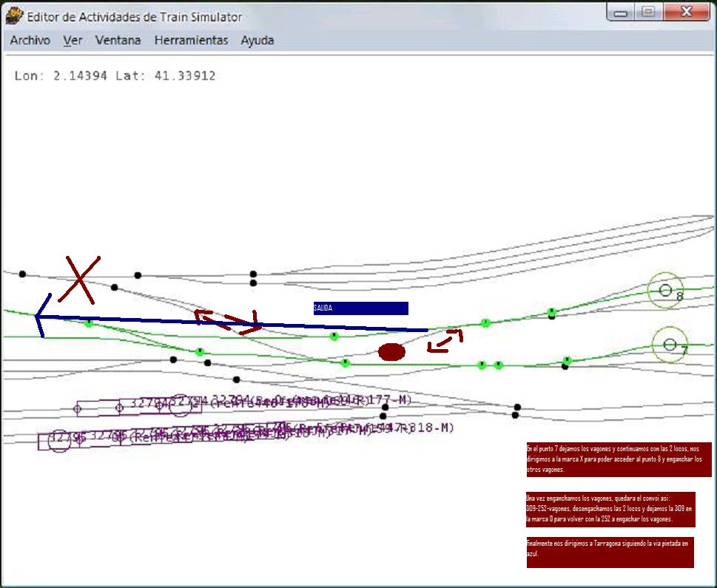Click the Lon/Lat coordinates readout
This screenshot has height=588, width=717.
point(115,75)
